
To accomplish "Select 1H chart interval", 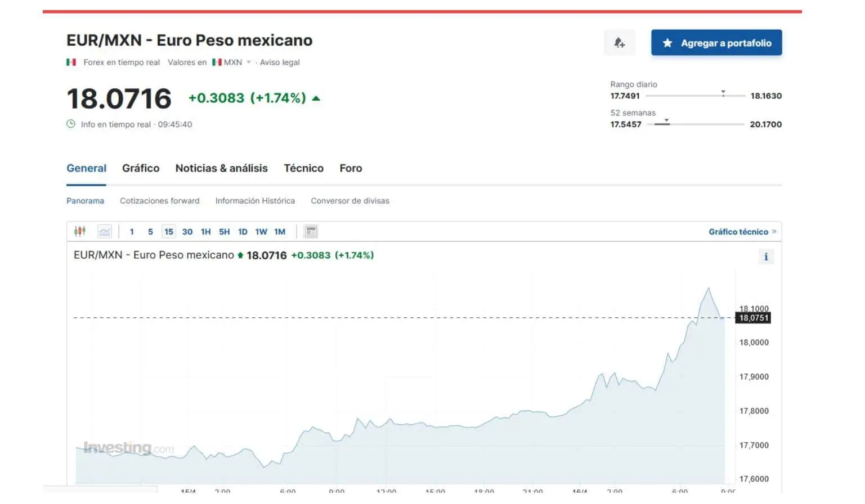I will (206, 232).
